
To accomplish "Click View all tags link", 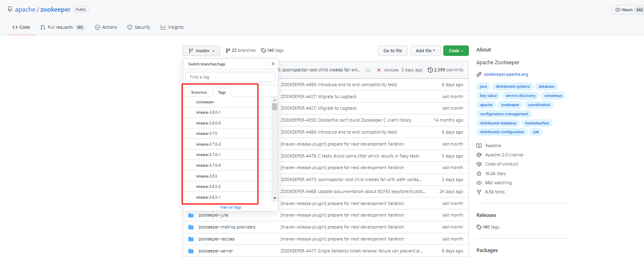I will [231, 207].
